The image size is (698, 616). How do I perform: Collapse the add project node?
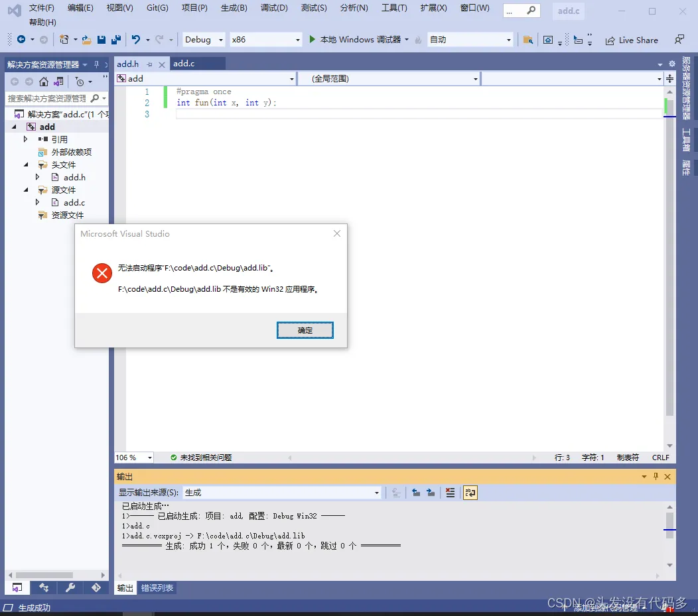pyautogui.click(x=14, y=127)
